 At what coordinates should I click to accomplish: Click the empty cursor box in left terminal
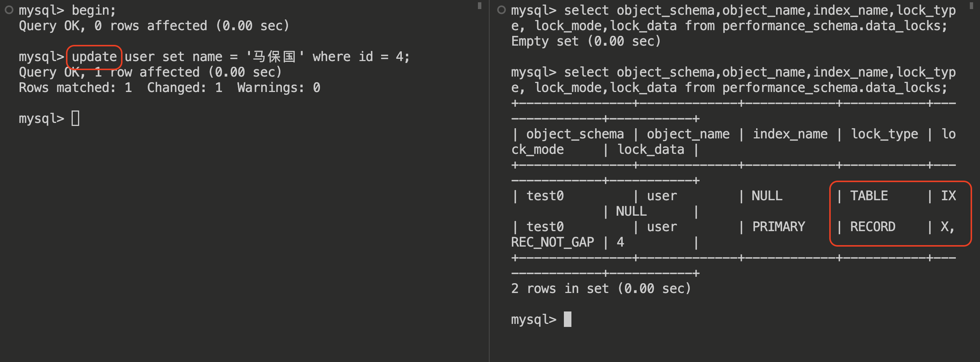75,118
